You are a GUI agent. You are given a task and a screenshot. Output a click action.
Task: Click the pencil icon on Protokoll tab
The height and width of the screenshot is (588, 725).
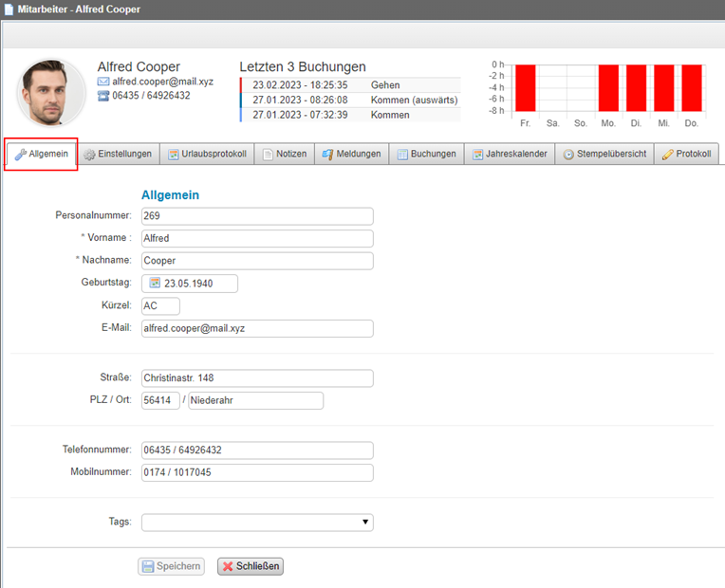[667, 154]
